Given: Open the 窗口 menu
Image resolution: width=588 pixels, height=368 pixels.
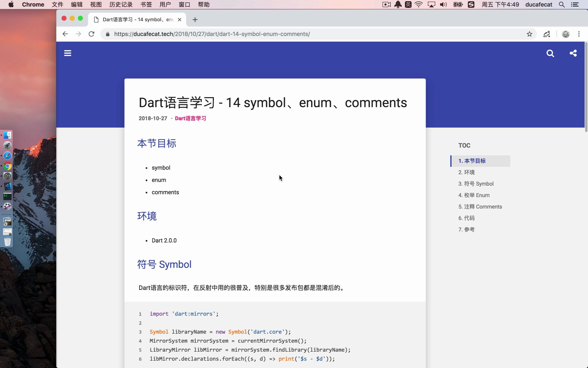Looking at the screenshot, I should 184,4.
